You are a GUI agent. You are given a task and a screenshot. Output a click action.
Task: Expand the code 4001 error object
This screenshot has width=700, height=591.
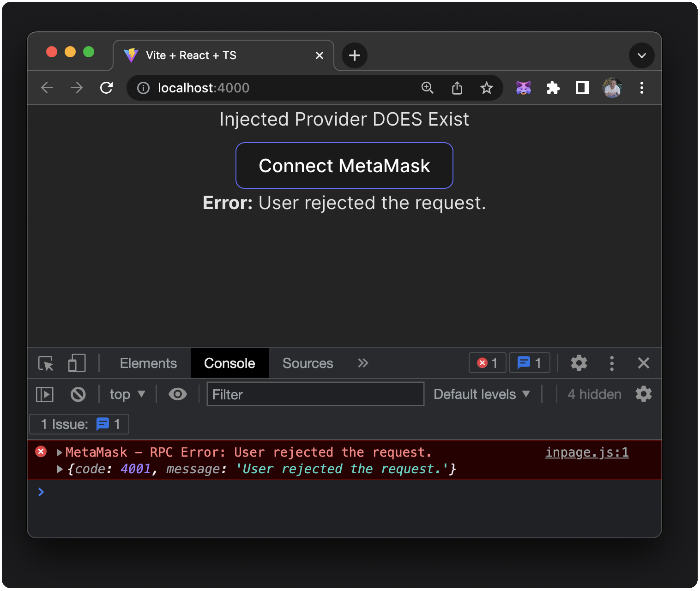point(60,469)
